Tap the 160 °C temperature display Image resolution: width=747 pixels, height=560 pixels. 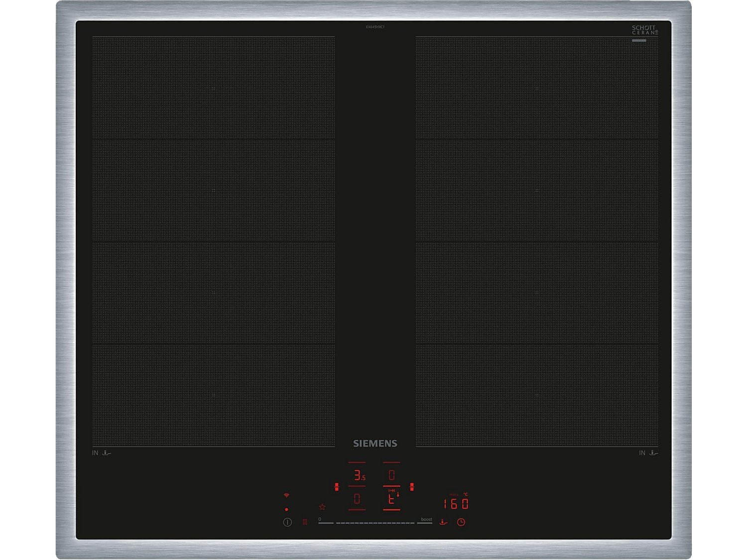456,504
